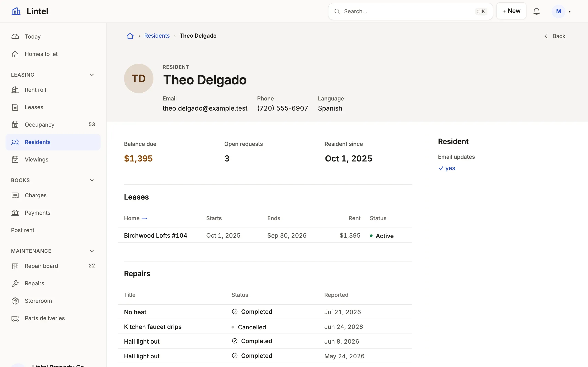Open the user account dropdown
The image size is (588, 367).
561,11
